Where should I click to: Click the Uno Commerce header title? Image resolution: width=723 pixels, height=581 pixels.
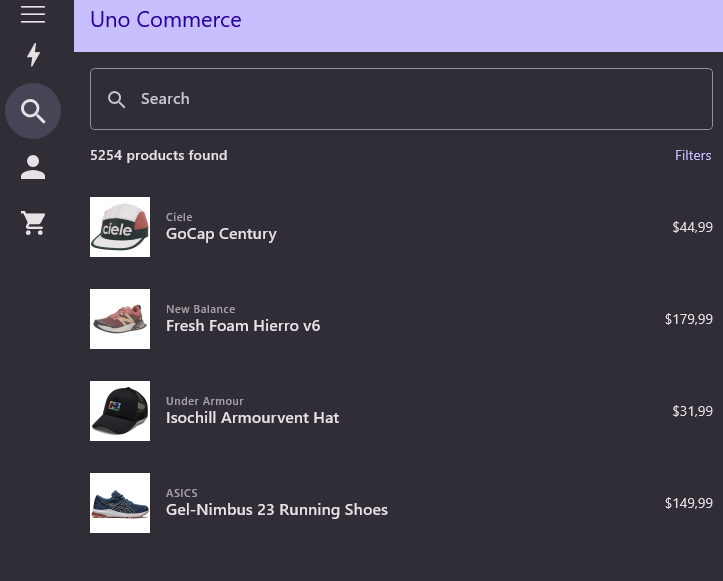(x=166, y=20)
